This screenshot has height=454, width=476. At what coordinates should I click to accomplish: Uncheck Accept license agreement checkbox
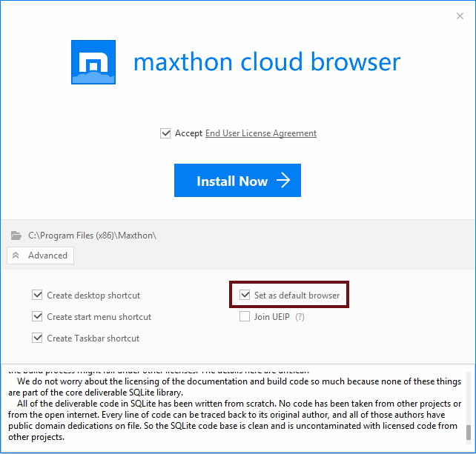click(165, 133)
